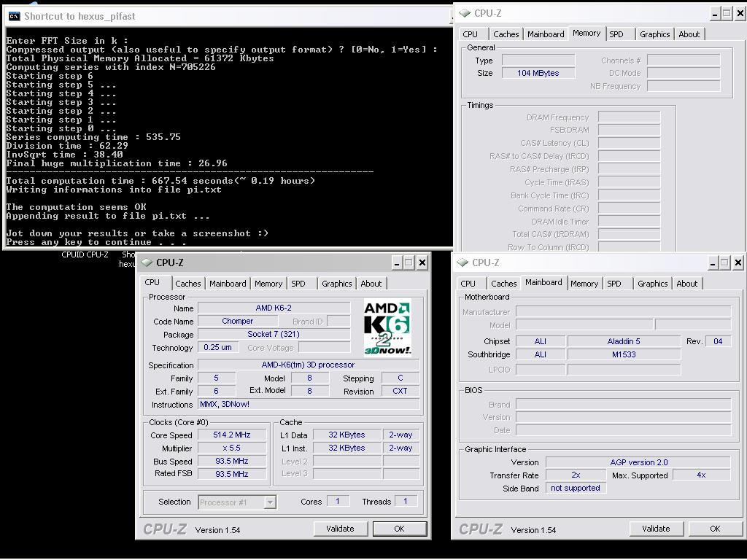This screenshot has width=747, height=560.
Task: Close the CPU-Z Mainboard window
Action: tap(738, 262)
